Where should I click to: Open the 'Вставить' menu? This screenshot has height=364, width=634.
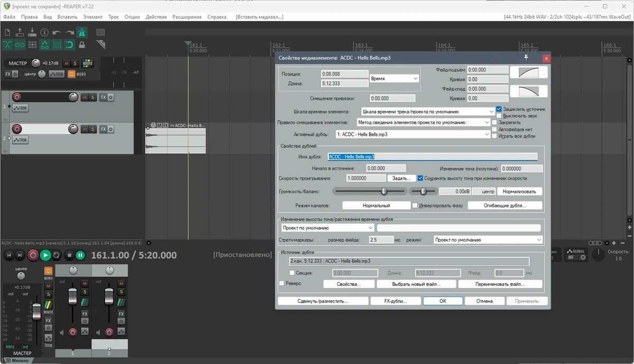67,17
